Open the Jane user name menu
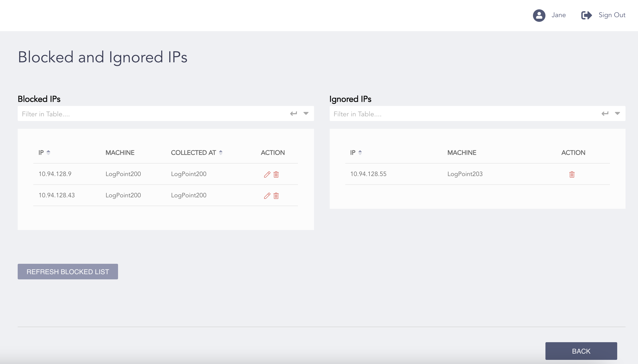 point(559,15)
